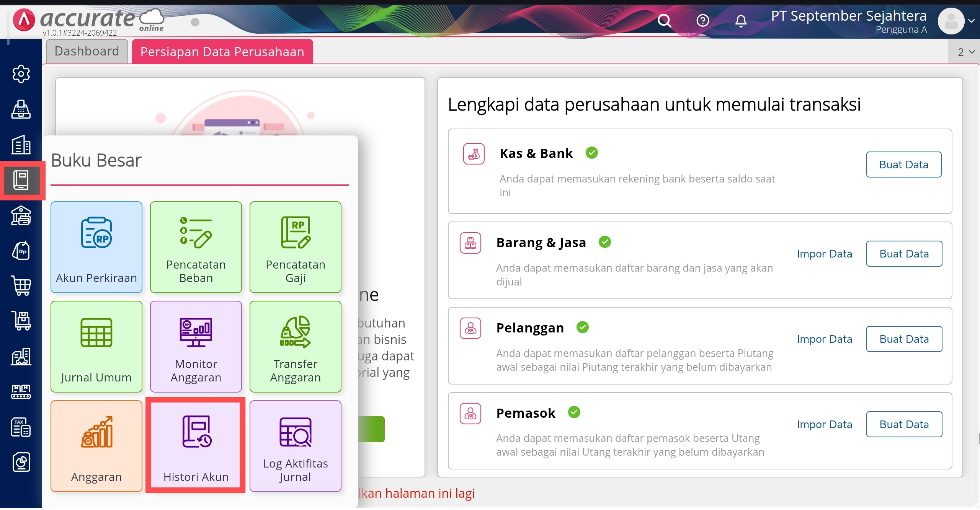
Task: Select Persiapan Data Perusahaan tab
Action: click(222, 52)
